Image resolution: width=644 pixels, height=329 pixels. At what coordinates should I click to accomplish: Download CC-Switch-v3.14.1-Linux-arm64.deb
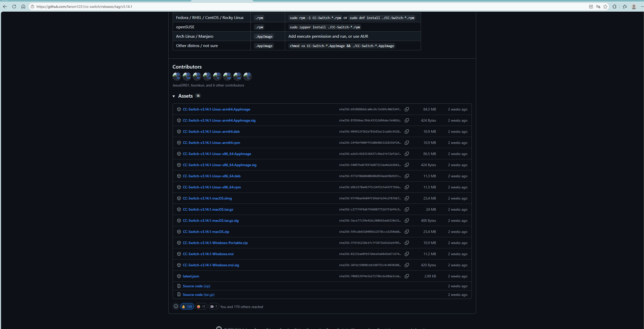(x=211, y=131)
